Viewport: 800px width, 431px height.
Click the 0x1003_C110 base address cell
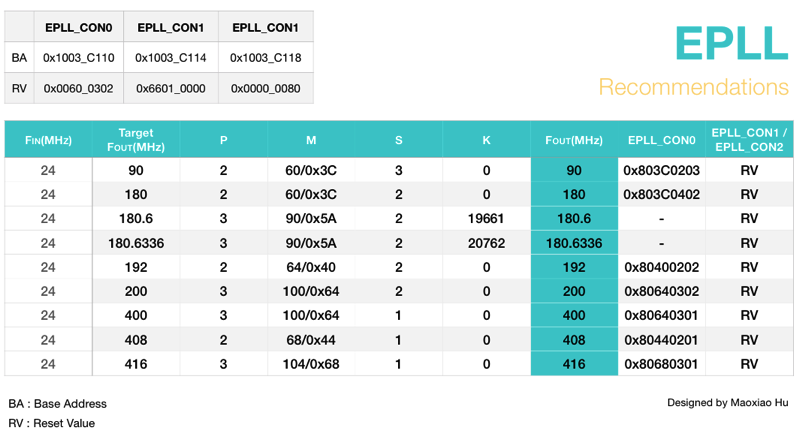pos(78,58)
